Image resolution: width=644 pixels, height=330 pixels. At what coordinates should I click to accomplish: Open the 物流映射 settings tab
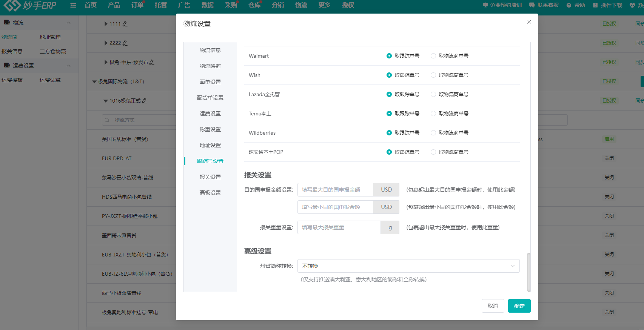[x=210, y=66]
